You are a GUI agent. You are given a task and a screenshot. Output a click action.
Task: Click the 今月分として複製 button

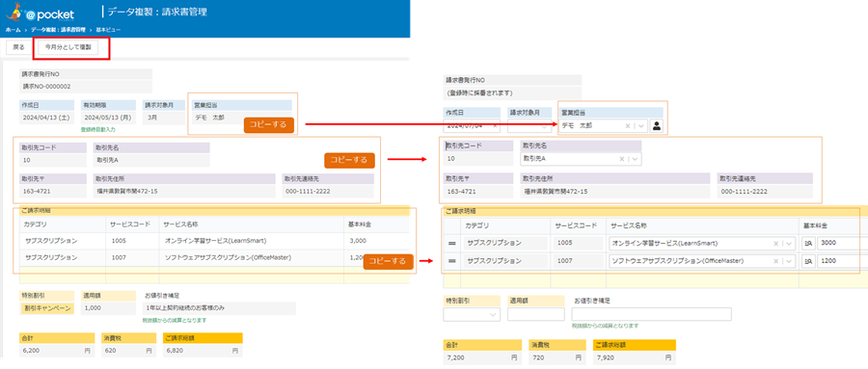(x=68, y=47)
